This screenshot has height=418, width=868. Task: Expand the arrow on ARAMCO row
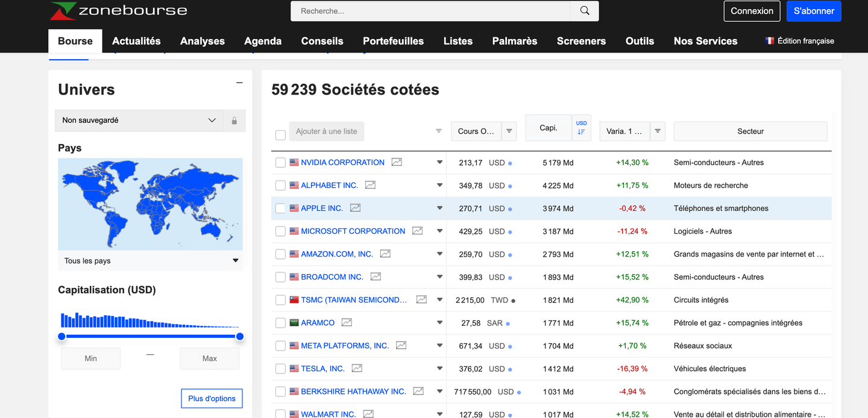(439, 322)
